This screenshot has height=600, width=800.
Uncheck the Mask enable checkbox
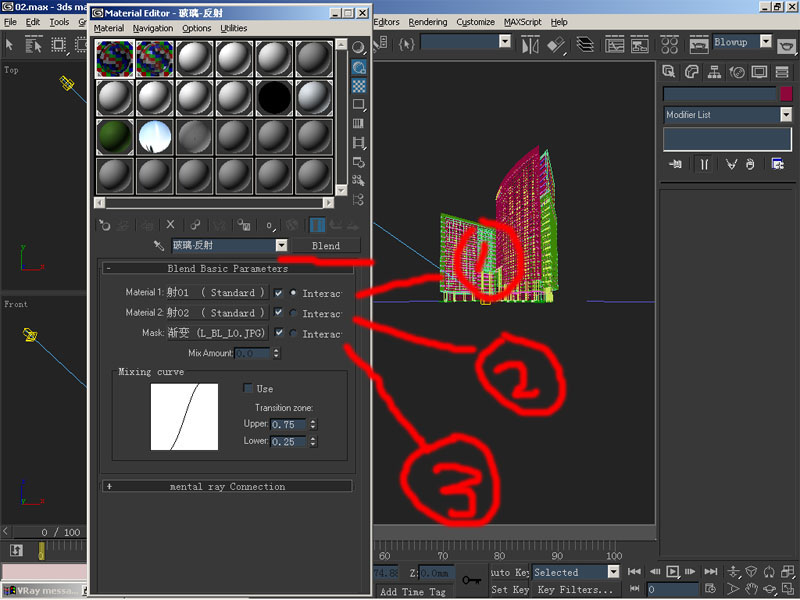click(x=279, y=332)
